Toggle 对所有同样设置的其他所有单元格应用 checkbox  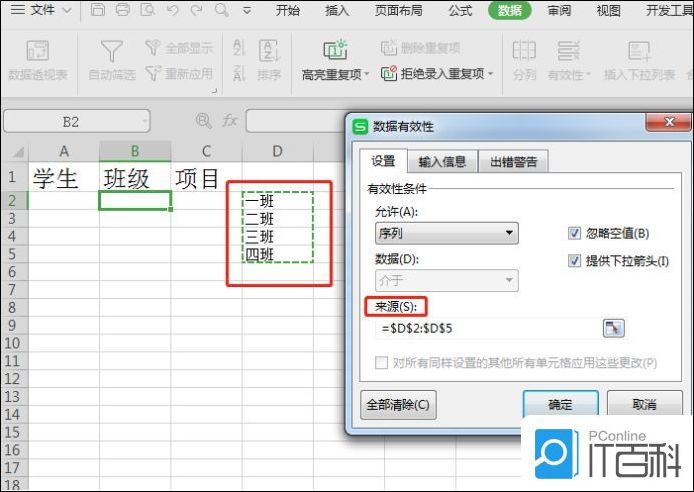[381, 363]
